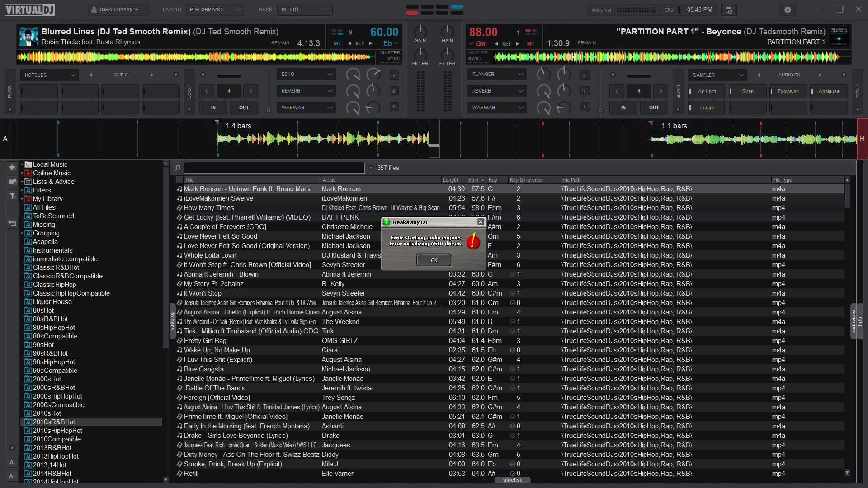Open the HOTCUES pad mode dropdown
This screenshot has width=868, height=488.
point(49,75)
